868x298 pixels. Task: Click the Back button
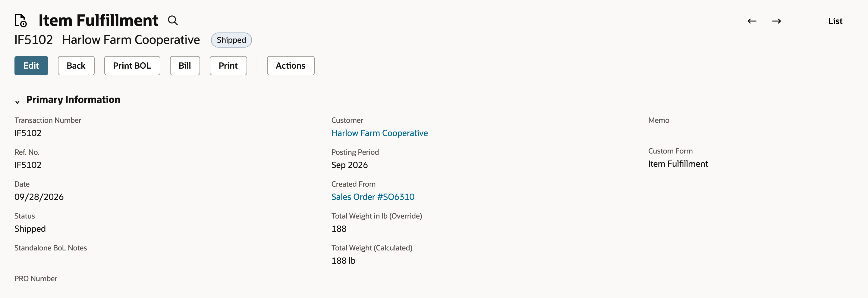(x=76, y=66)
